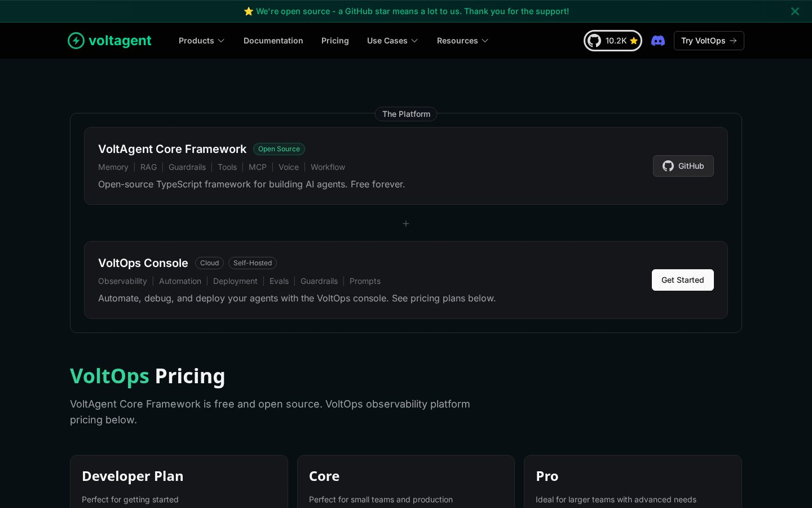
Task: Open the Documentation nav link
Action: pyautogui.click(x=273, y=41)
